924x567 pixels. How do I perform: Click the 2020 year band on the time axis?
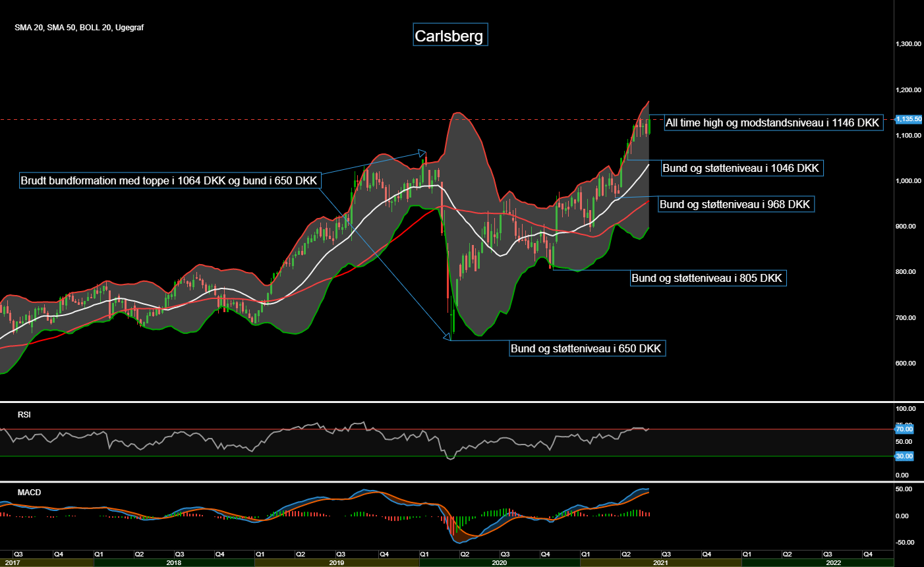[x=500, y=562]
